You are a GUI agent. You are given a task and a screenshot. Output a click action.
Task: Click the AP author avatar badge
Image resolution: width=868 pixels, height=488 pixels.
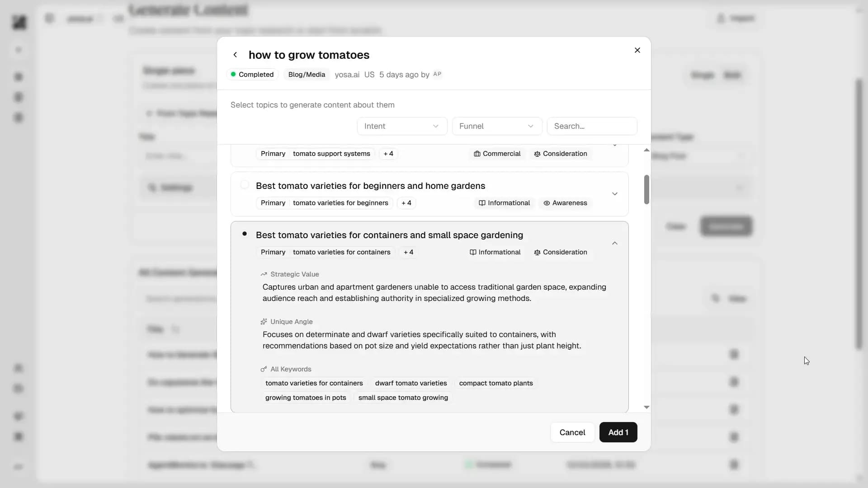pyautogui.click(x=437, y=74)
